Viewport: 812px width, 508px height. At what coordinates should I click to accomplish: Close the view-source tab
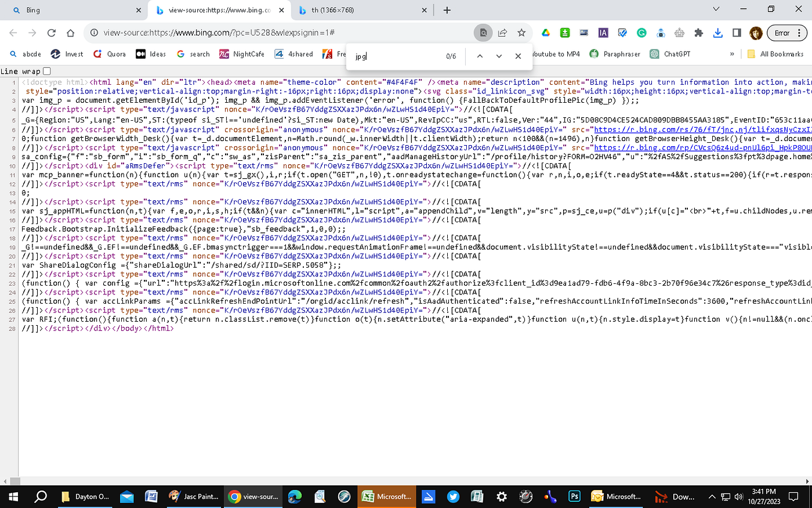(281, 10)
